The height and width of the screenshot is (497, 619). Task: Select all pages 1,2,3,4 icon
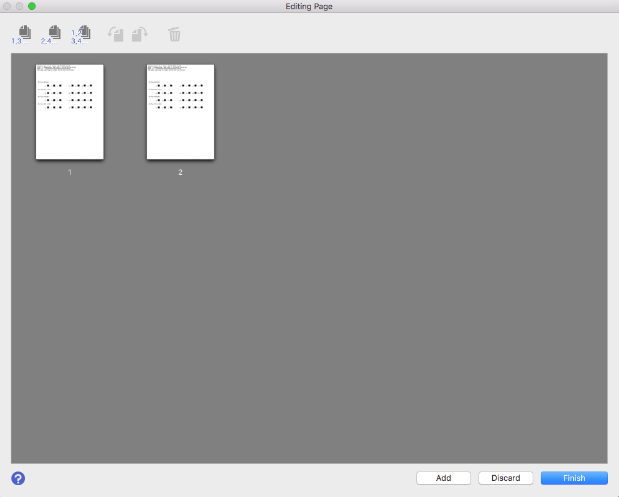pyautogui.click(x=81, y=35)
